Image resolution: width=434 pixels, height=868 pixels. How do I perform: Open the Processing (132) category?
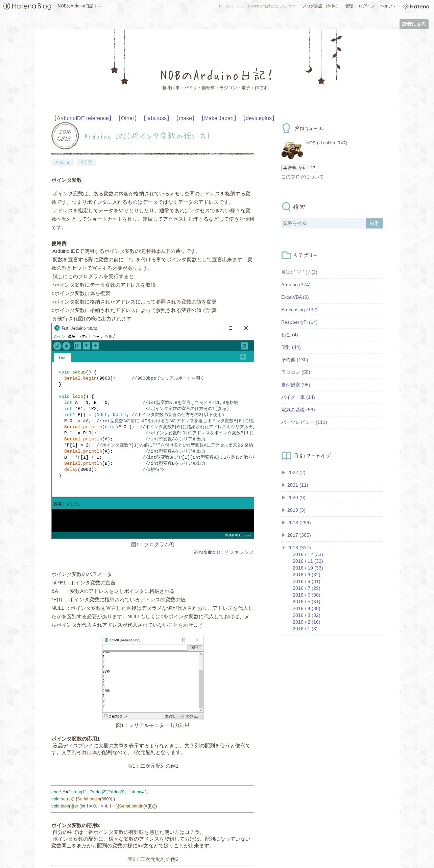tap(299, 310)
